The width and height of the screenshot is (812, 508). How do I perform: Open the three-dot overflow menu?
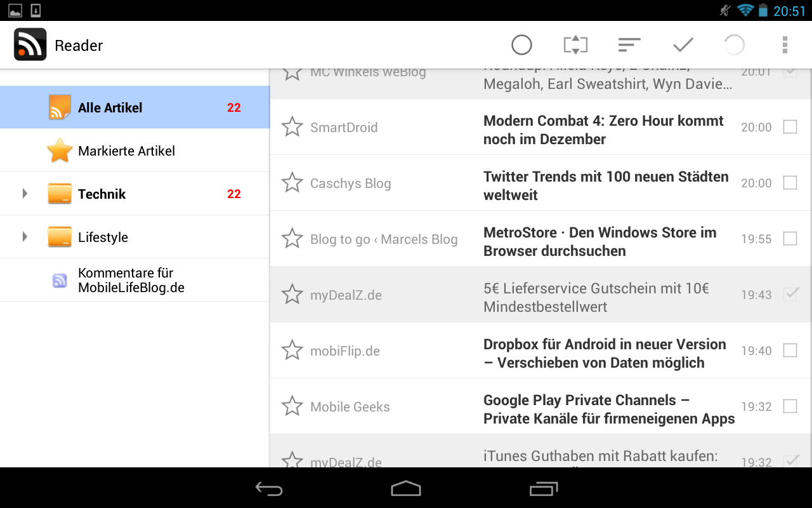coord(785,45)
